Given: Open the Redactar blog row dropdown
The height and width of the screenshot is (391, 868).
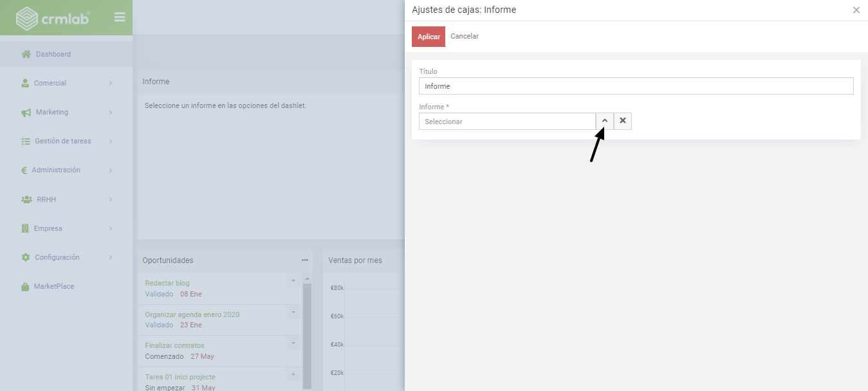Looking at the screenshot, I should pyautogui.click(x=293, y=281).
